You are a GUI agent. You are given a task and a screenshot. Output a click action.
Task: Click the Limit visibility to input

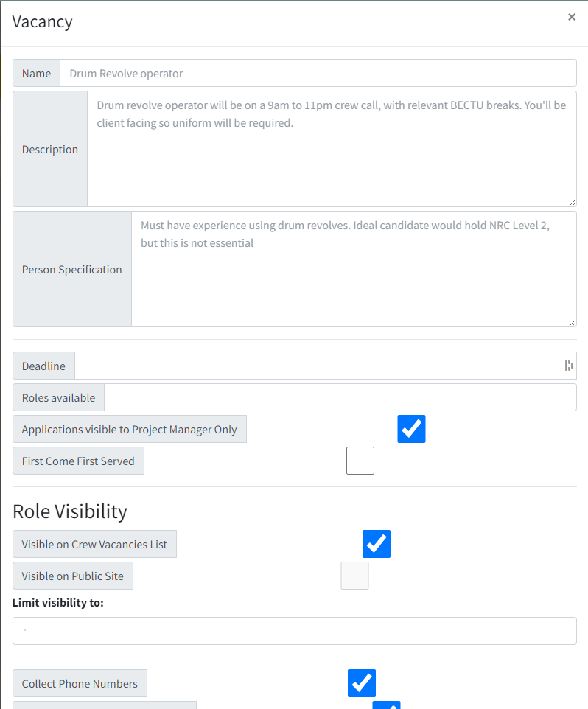pos(295,630)
